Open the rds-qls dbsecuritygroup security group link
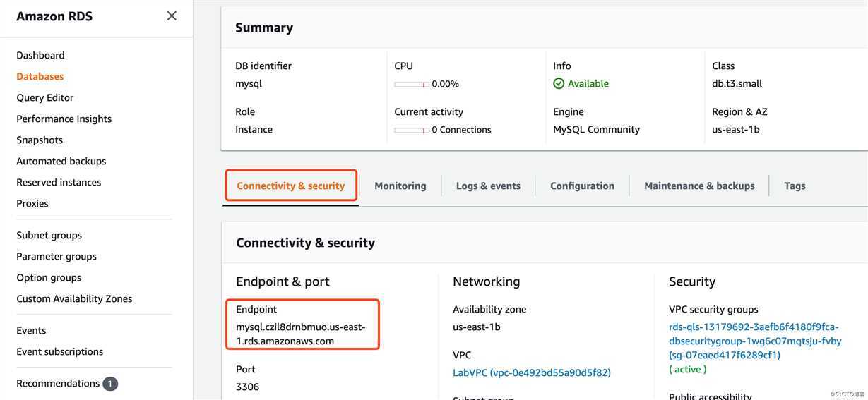This screenshot has width=868, height=400. pos(755,341)
